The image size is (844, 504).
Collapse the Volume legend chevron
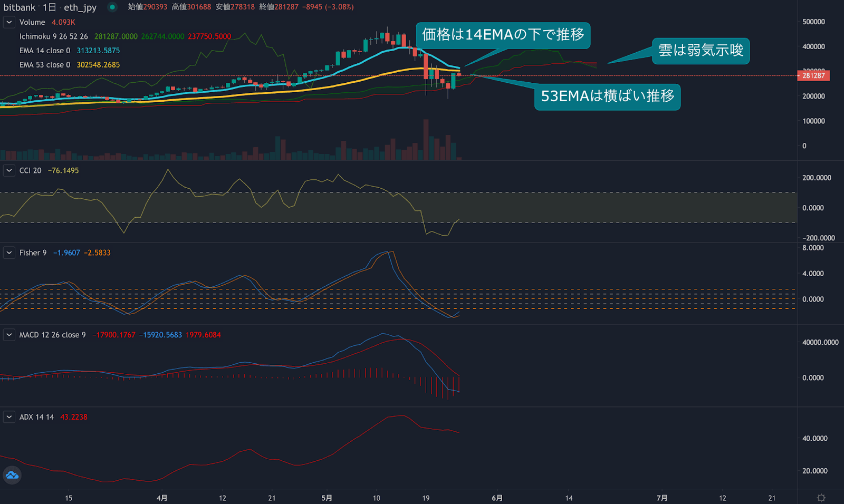pyautogui.click(x=9, y=22)
